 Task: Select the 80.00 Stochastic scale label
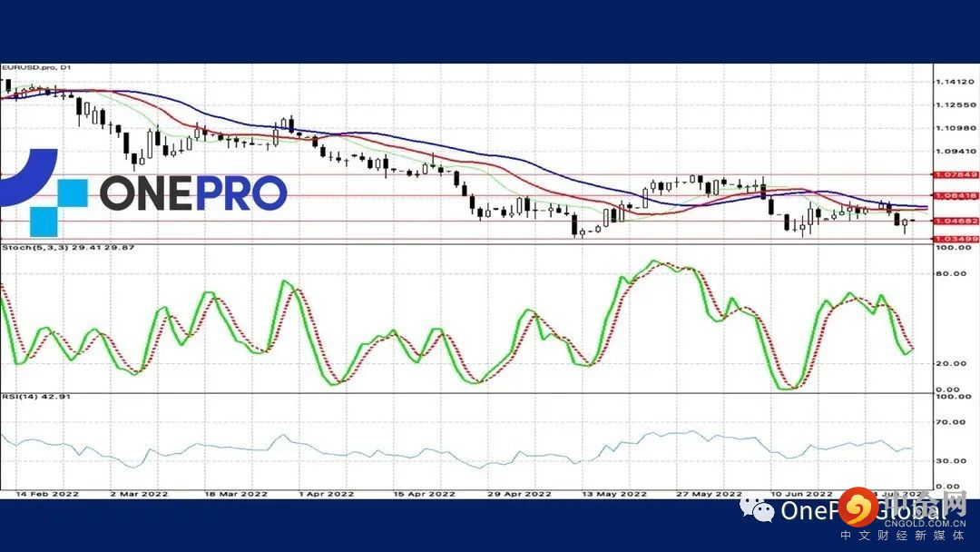pyautogui.click(x=950, y=274)
